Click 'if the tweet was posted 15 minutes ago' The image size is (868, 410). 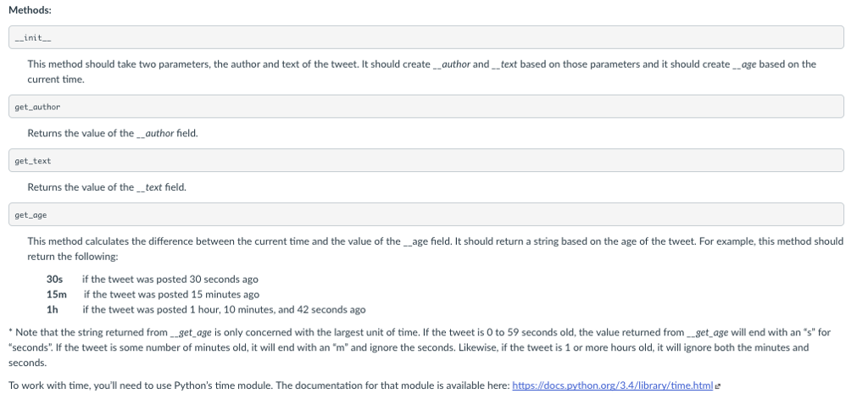171,294
